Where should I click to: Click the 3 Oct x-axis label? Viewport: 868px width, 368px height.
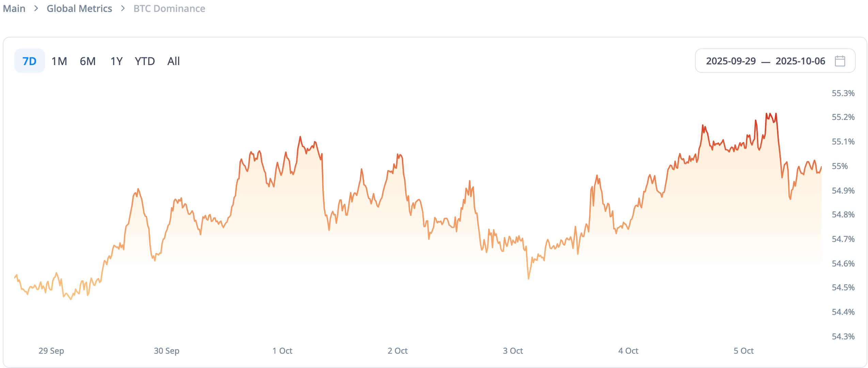513,351
